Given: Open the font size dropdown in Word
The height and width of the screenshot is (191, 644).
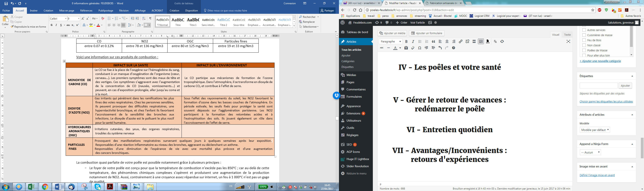Looking at the screenshot, I should click(x=79, y=18).
